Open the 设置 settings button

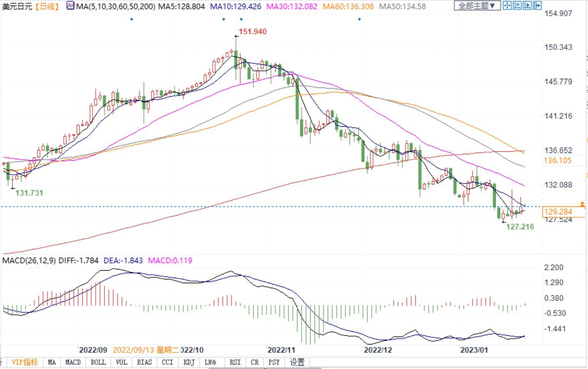tap(297, 362)
